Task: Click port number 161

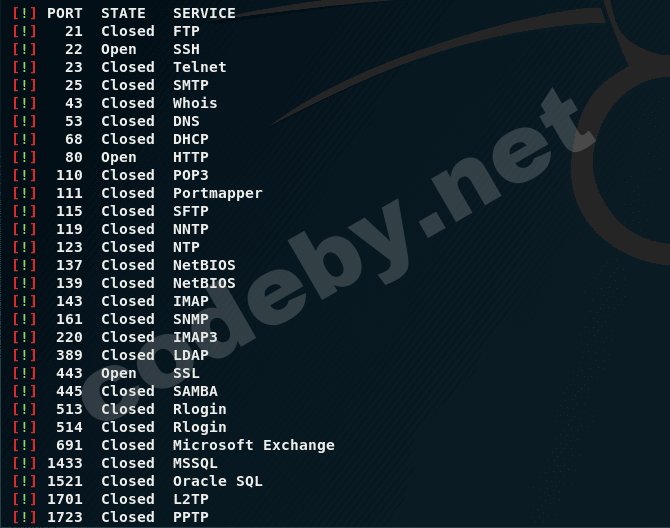Action: [x=69, y=319]
